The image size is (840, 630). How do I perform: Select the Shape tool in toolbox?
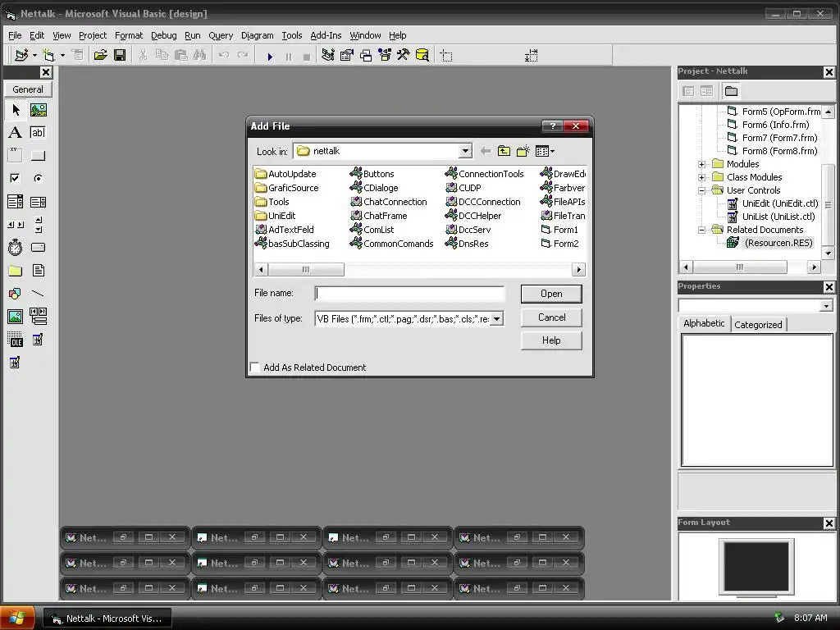tap(16, 294)
